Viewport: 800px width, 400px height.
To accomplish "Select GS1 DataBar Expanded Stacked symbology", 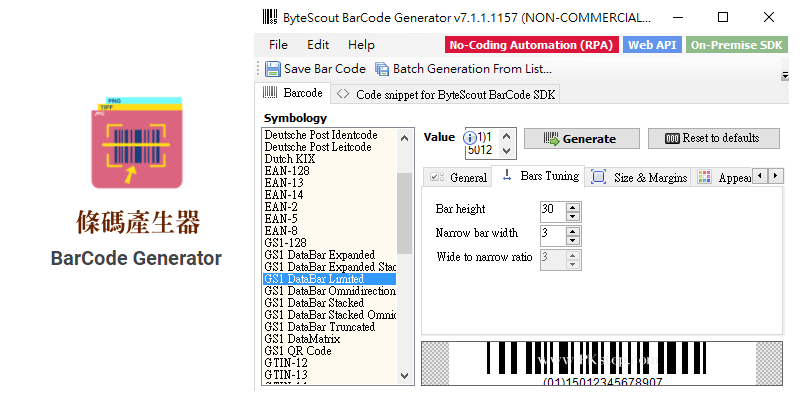I will [x=330, y=267].
